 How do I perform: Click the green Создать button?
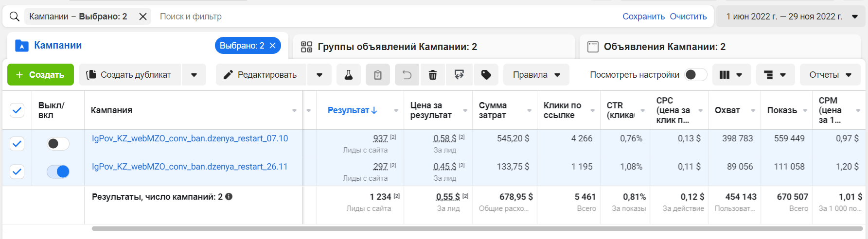[40, 75]
